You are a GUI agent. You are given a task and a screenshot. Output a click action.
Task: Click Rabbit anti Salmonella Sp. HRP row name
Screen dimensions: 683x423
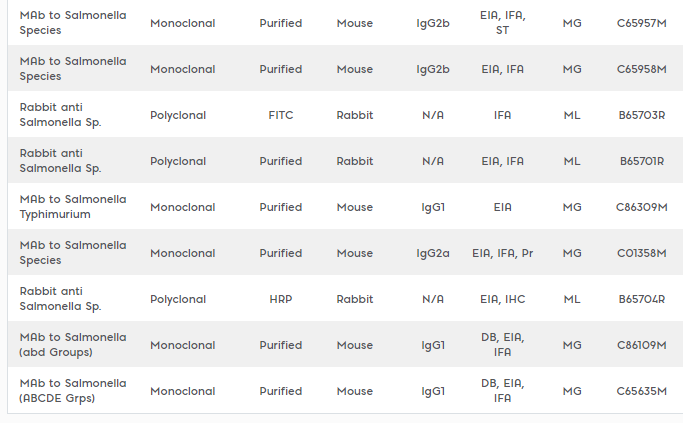click(x=60, y=299)
